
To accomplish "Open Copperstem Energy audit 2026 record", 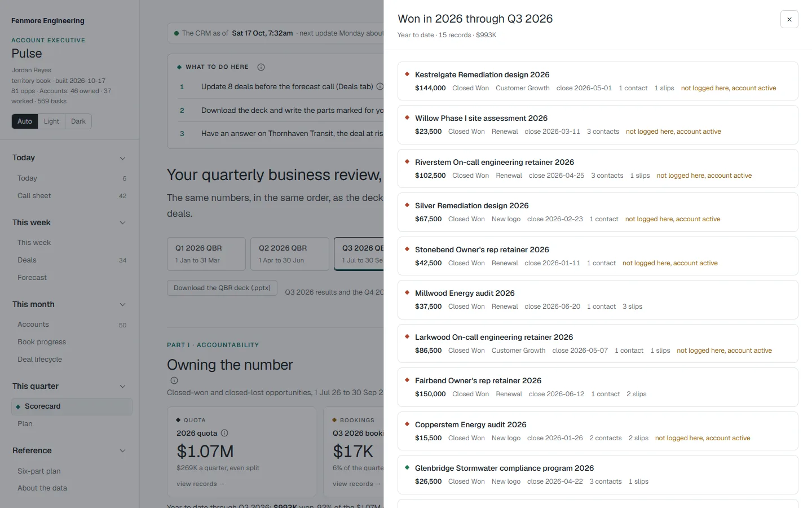I will pyautogui.click(x=598, y=431).
